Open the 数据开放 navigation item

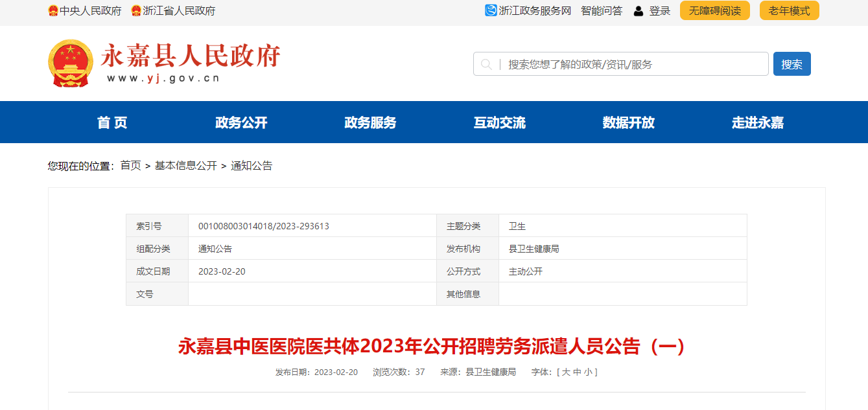point(628,122)
